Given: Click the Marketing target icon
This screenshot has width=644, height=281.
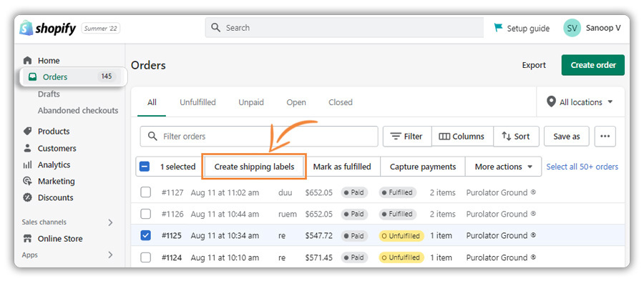Looking at the screenshot, I should click(x=27, y=181).
